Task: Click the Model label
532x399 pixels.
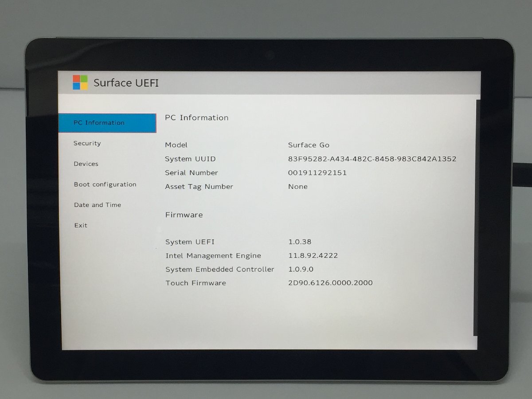Action: [x=176, y=145]
